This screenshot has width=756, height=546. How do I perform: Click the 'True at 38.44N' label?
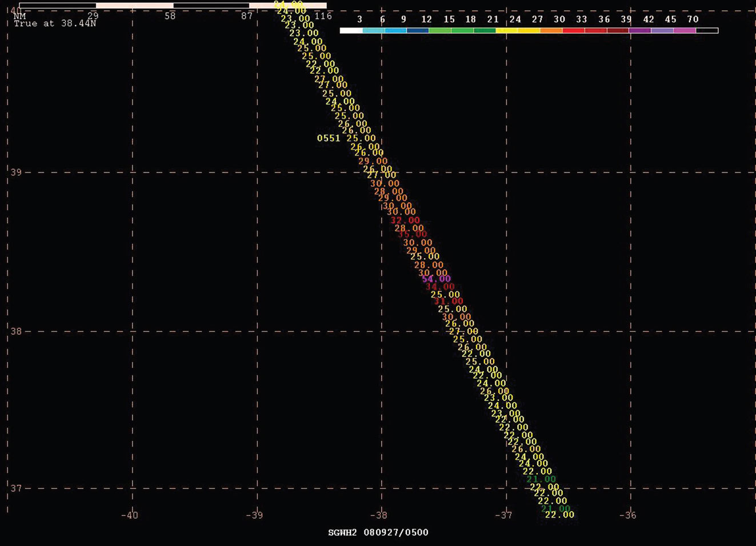click(x=55, y=23)
